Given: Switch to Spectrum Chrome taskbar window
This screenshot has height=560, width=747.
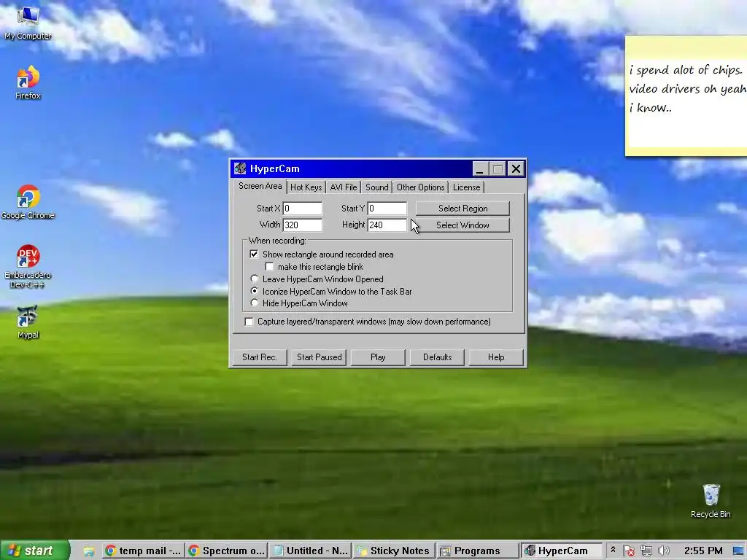Looking at the screenshot, I should [x=226, y=551].
